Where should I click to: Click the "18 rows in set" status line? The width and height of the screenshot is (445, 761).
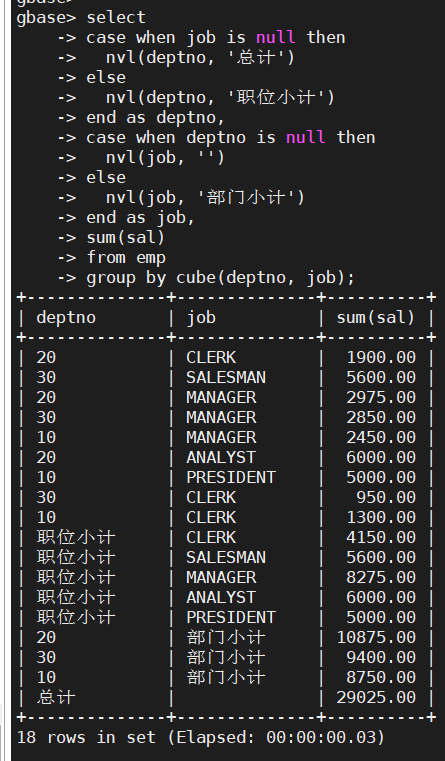pos(201,738)
